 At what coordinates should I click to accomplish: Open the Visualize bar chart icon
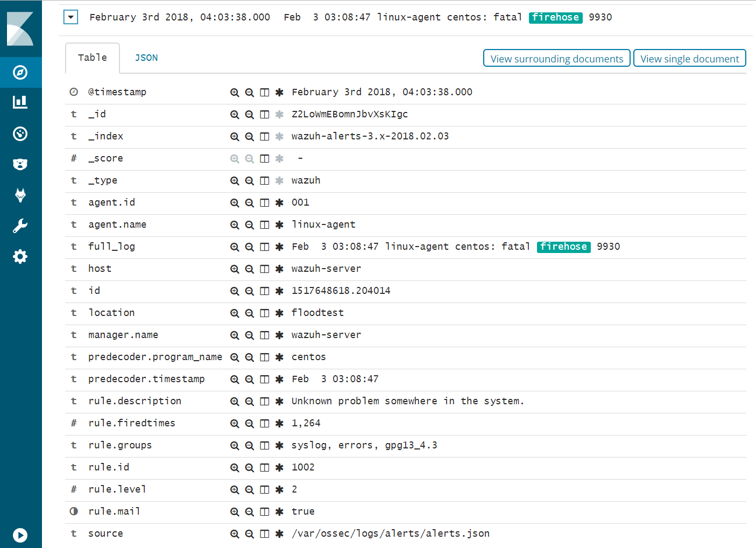pyautogui.click(x=20, y=102)
